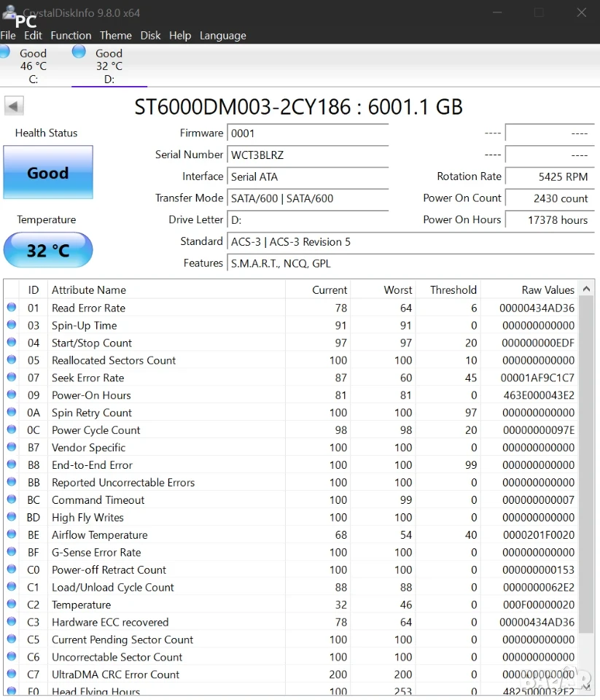Open the Language menu
This screenshot has height=700, width=600.
point(223,36)
